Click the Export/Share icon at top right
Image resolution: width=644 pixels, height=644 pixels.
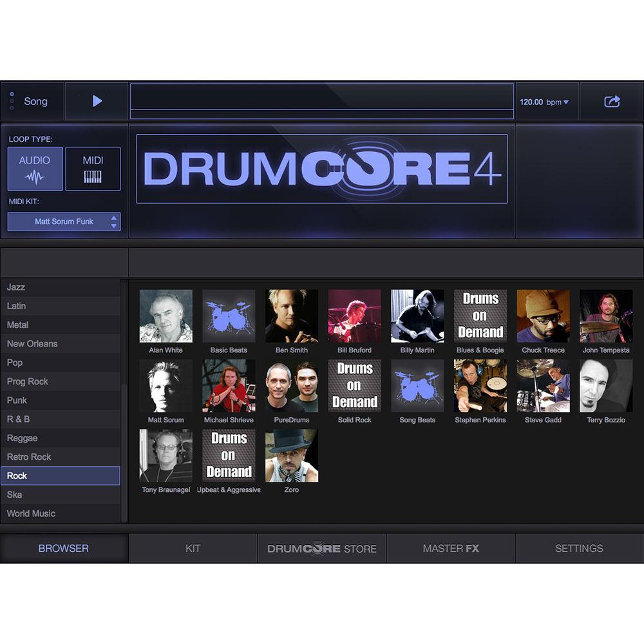(612, 101)
